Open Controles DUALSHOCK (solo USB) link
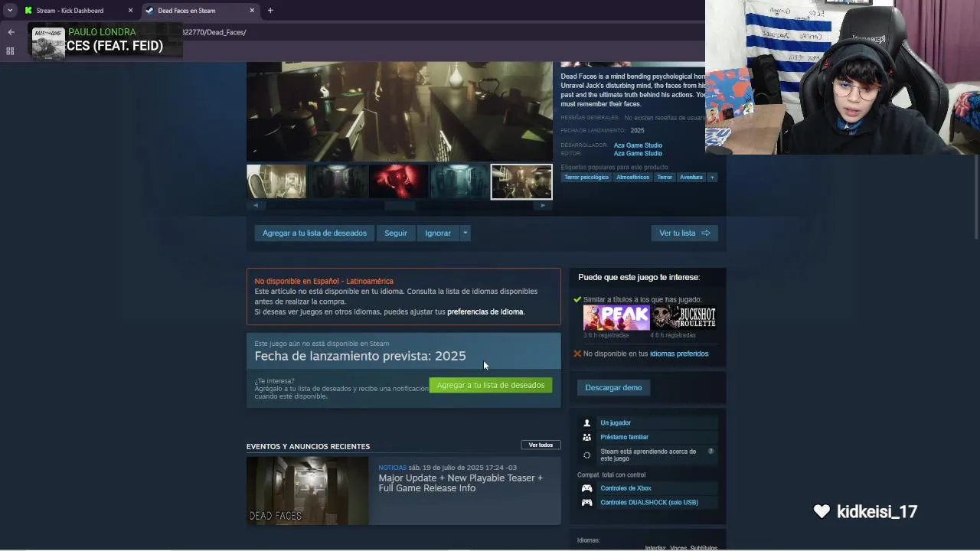Screen dimensions: 980x551 pyautogui.click(x=649, y=503)
